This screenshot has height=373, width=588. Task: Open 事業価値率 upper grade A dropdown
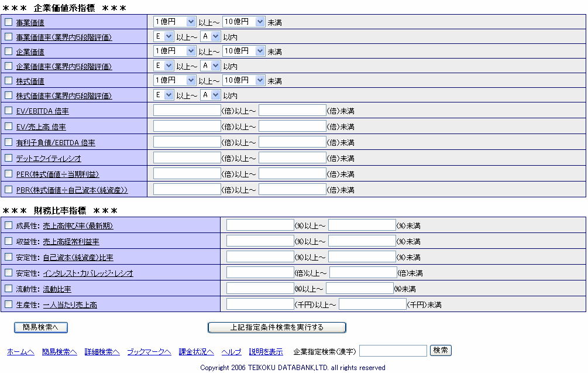coord(210,36)
